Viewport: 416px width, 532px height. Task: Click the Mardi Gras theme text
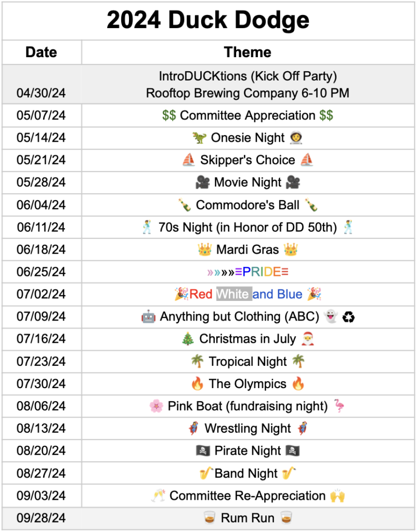[x=248, y=249]
